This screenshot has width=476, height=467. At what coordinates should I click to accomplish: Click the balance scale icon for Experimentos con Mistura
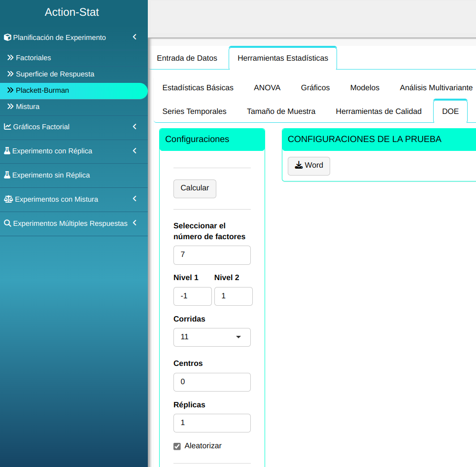click(x=8, y=199)
